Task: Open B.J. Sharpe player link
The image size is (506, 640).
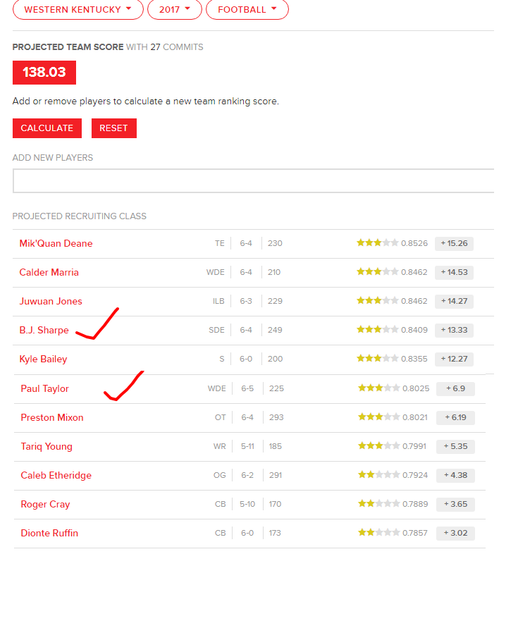Action: (44, 330)
